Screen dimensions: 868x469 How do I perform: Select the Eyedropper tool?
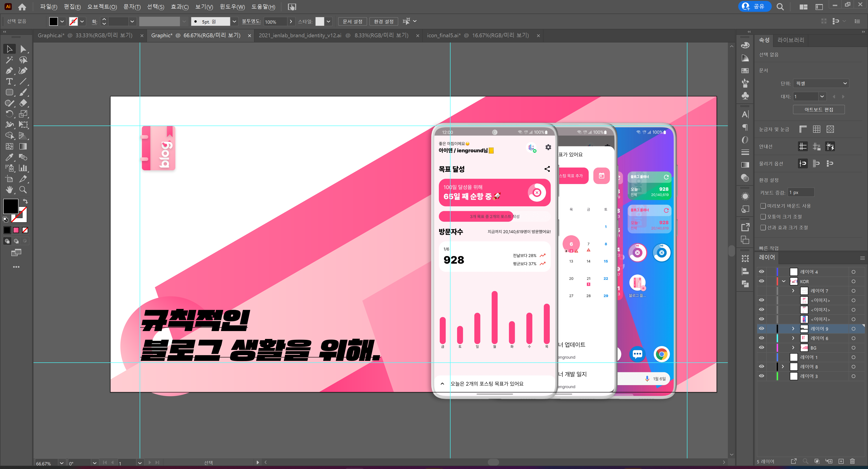[x=9, y=157]
